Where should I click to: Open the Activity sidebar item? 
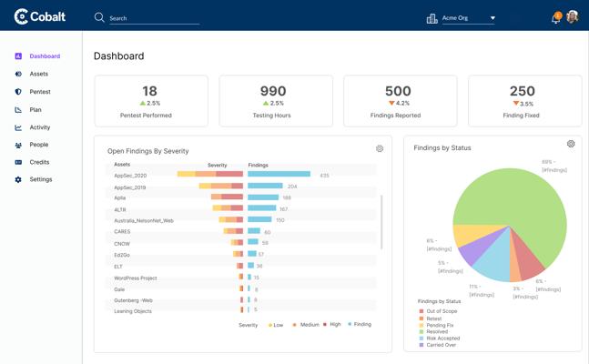(x=39, y=127)
